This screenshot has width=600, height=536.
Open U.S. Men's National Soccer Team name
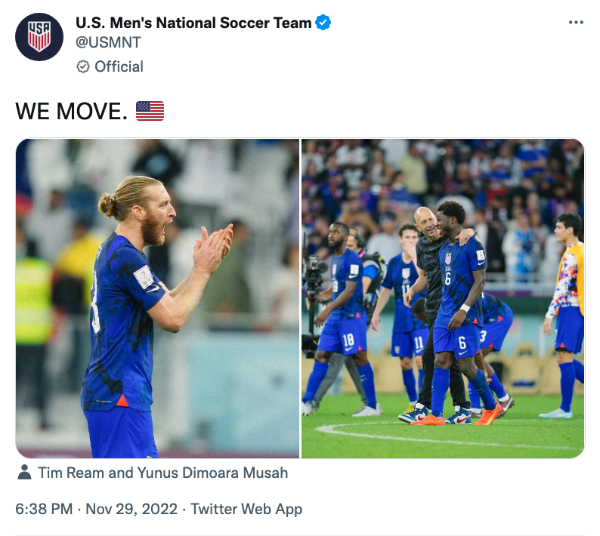pos(194,22)
